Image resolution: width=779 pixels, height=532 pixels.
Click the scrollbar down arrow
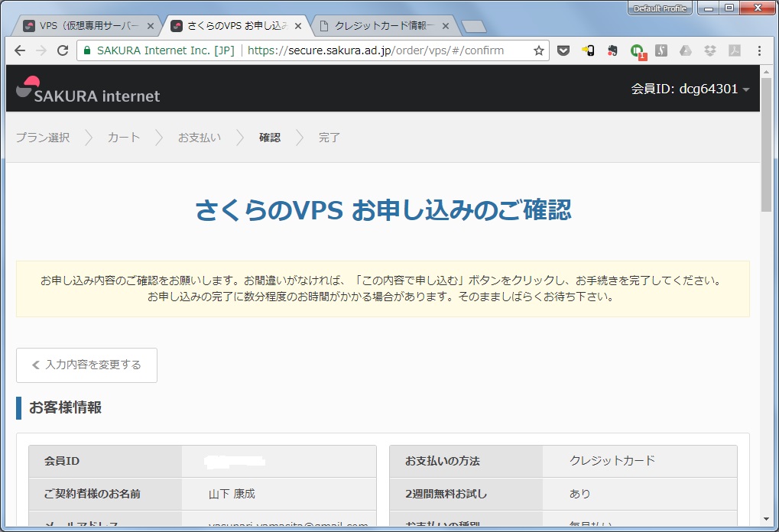click(765, 520)
